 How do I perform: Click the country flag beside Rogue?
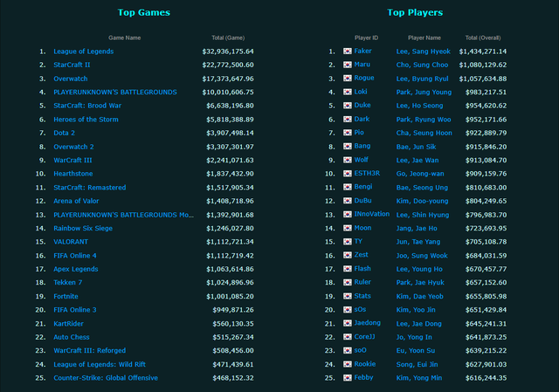(x=348, y=79)
